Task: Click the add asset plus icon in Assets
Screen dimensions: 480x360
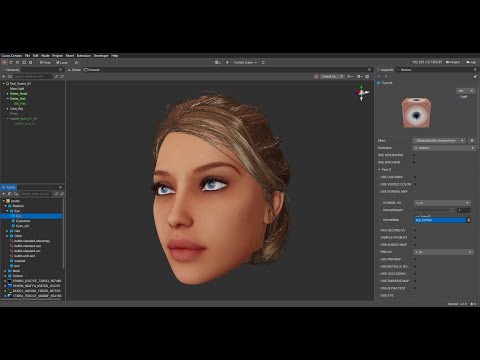Action: click(x=4, y=194)
